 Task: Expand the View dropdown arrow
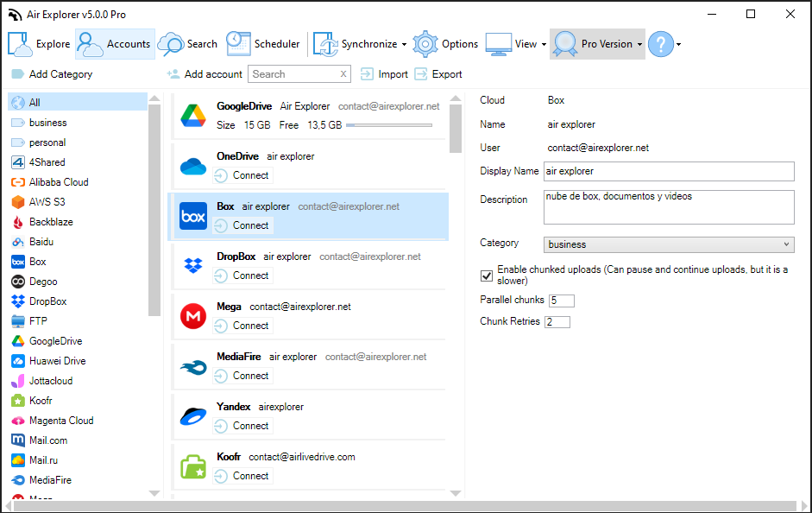(544, 45)
